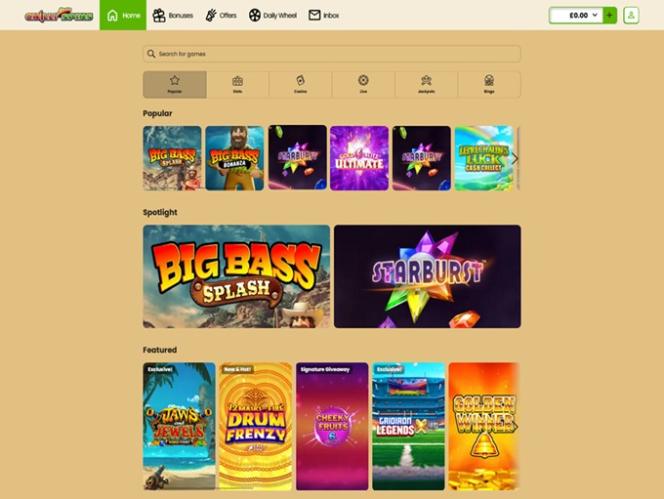
Task: Show next Popular games with arrow
Action: [515, 158]
